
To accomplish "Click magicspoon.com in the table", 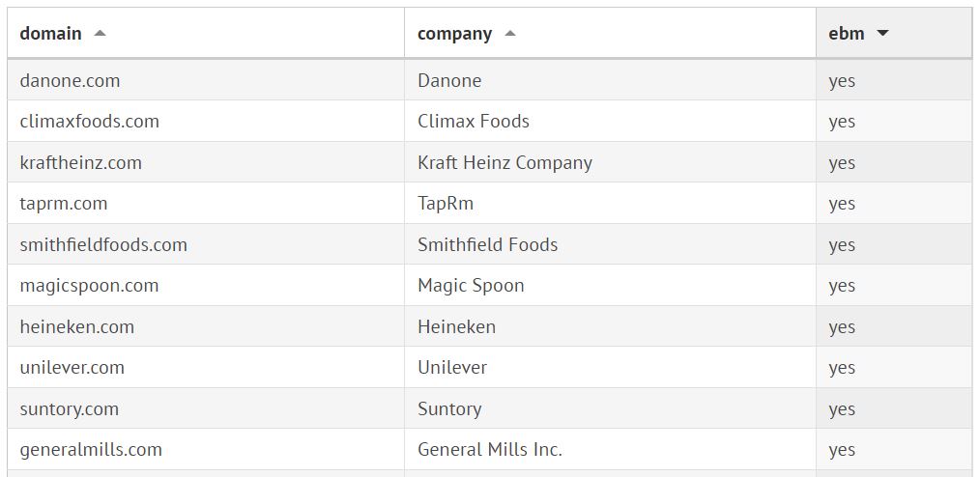I will [89, 285].
